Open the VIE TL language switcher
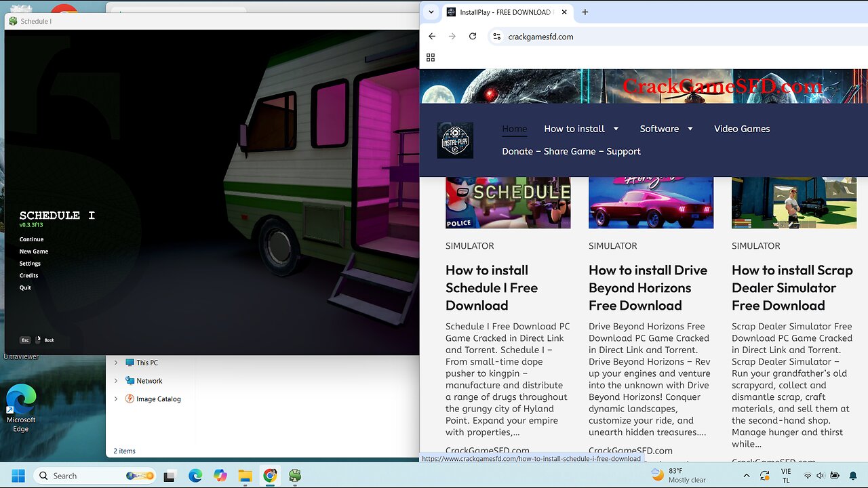 coord(786,475)
